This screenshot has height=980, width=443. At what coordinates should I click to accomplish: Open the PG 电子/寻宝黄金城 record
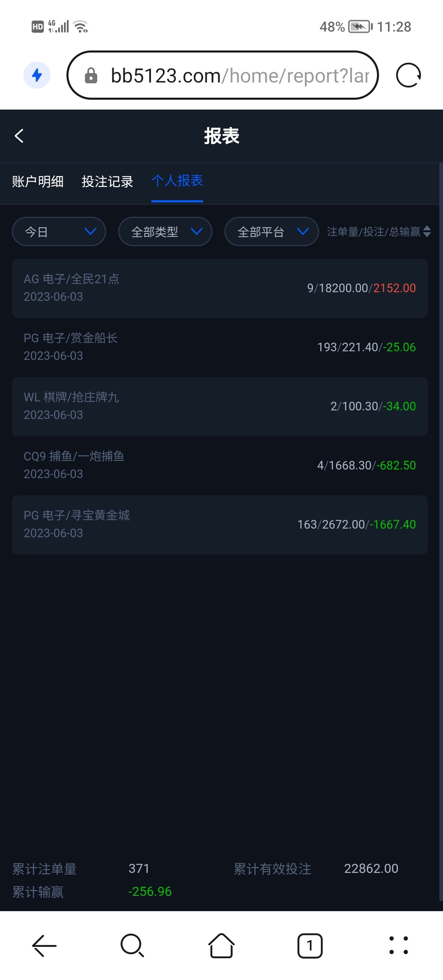point(220,524)
